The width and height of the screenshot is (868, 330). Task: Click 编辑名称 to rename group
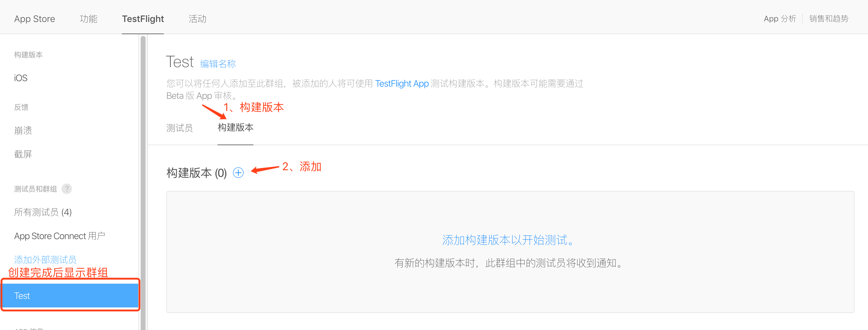(x=218, y=64)
